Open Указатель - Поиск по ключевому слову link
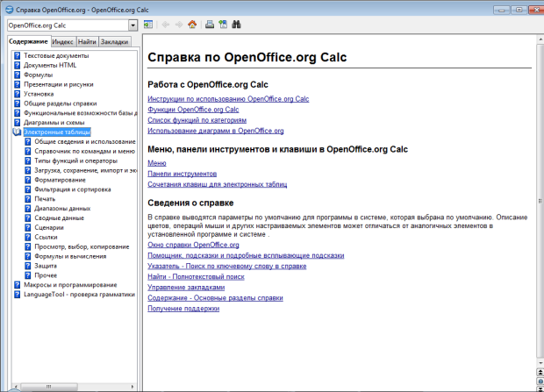 [227, 266]
